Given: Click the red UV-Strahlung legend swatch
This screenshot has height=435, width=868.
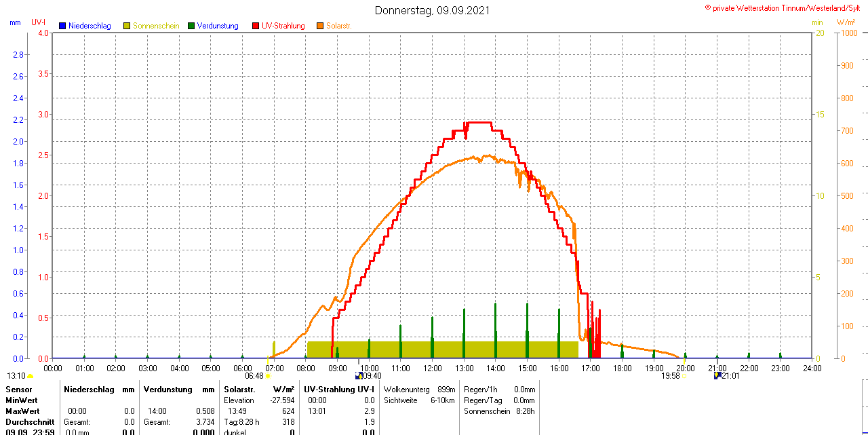Looking at the screenshot, I should point(256,26).
